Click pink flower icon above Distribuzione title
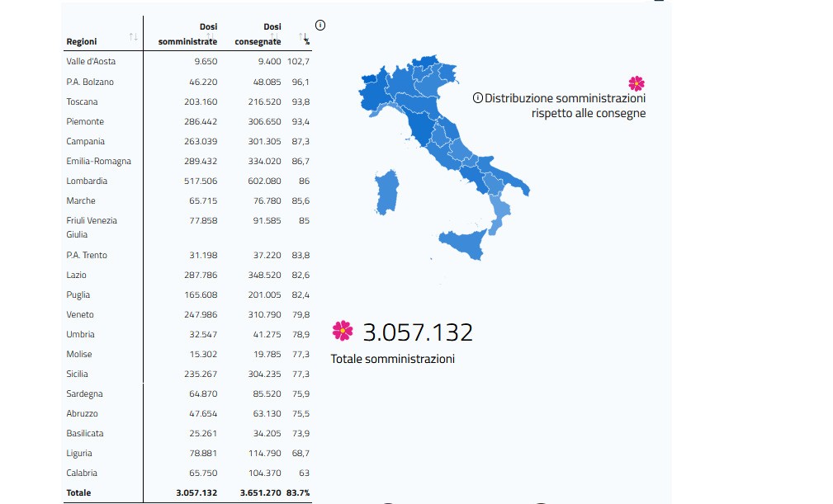Image resolution: width=833 pixels, height=504 pixels. tap(637, 83)
